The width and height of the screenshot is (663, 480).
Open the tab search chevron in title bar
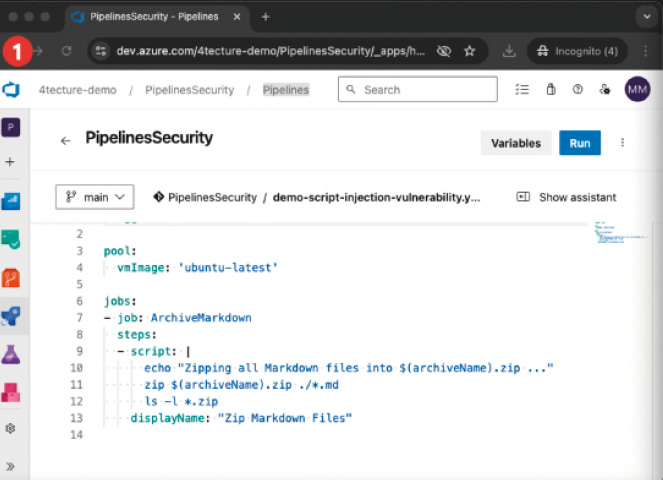coord(647,17)
